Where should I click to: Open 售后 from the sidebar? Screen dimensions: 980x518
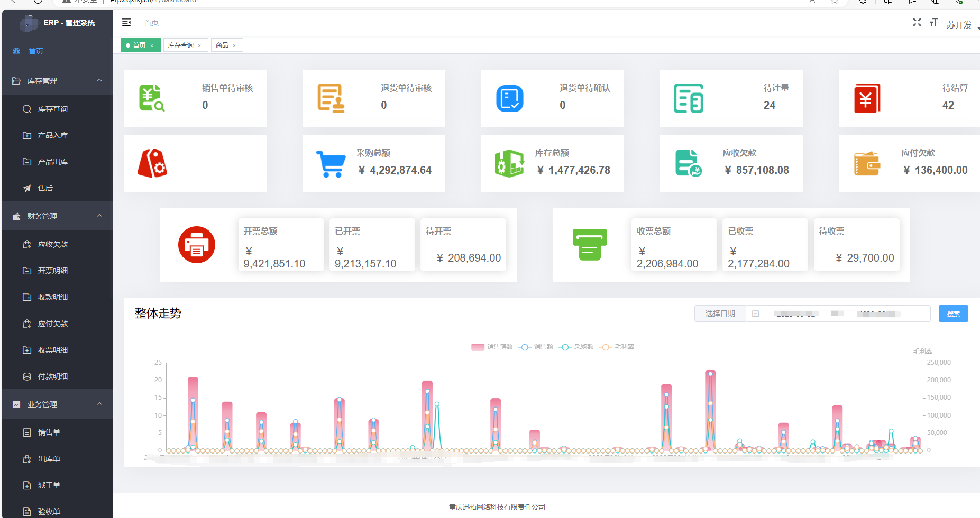tap(58, 188)
